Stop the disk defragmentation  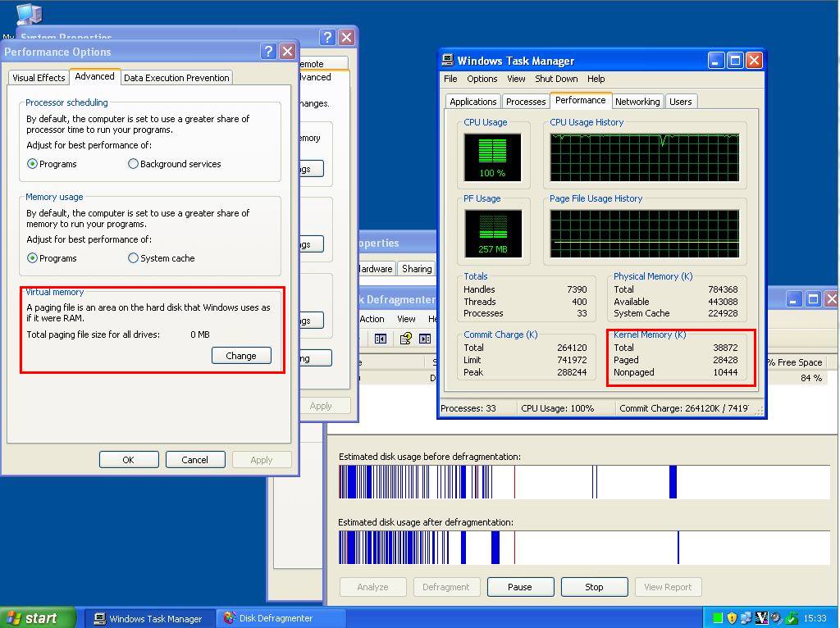tap(594, 587)
